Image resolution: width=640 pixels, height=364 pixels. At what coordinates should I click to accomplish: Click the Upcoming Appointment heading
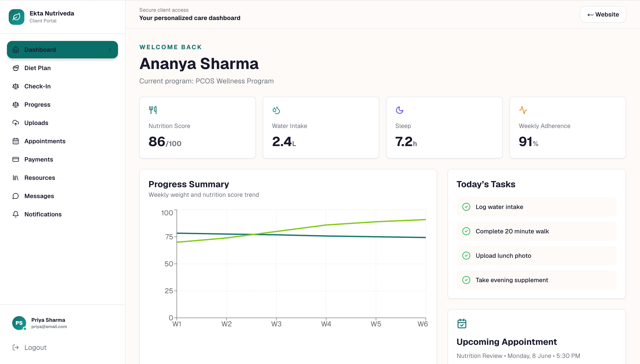click(x=507, y=342)
